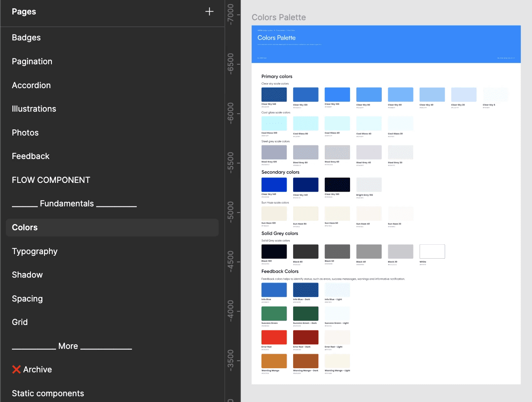Pick the Black 60 swatch
532x402 pixels.
click(337, 251)
